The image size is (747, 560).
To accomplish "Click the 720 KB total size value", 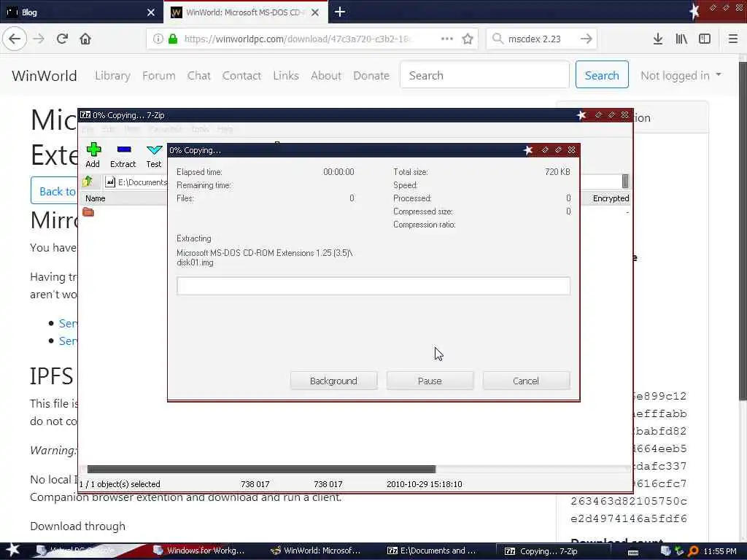I will click(557, 172).
